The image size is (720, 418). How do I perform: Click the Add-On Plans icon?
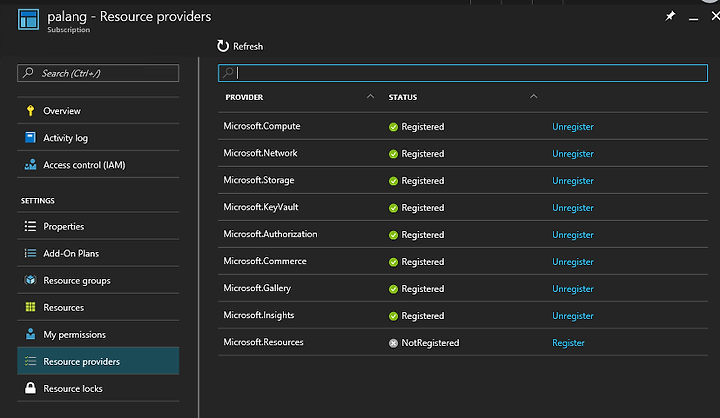point(30,253)
